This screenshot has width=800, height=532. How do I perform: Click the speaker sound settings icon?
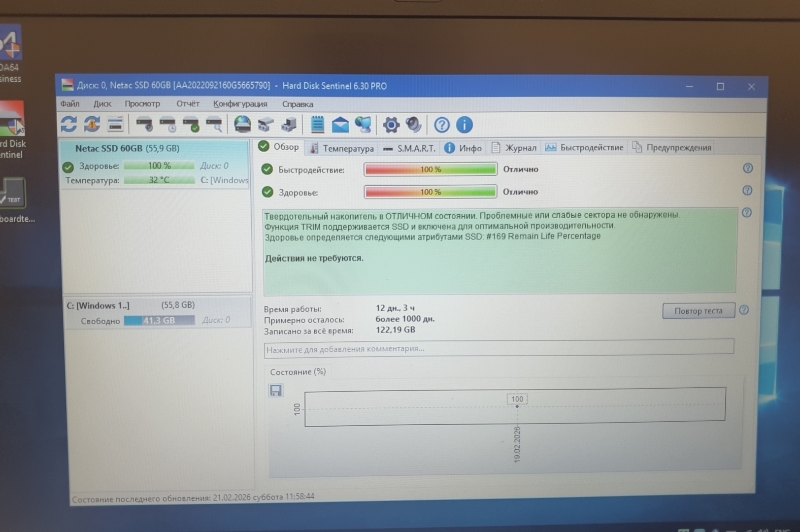click(413, 125)
